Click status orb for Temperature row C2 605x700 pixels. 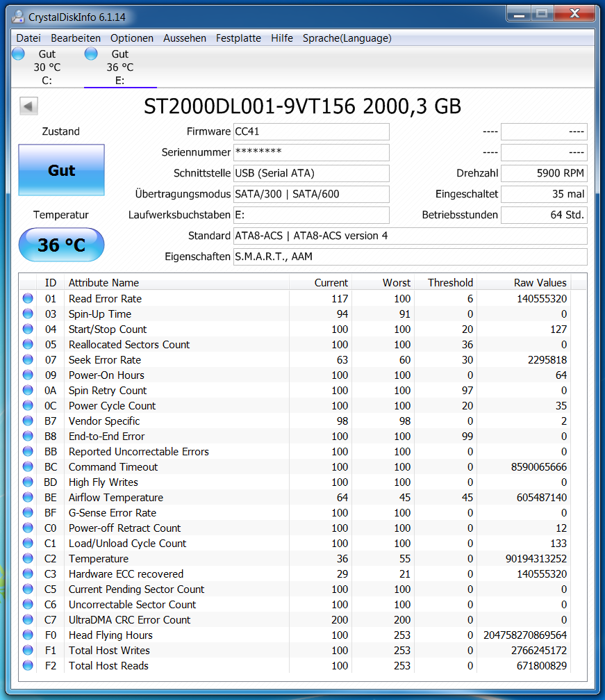(x=28, y=558)
